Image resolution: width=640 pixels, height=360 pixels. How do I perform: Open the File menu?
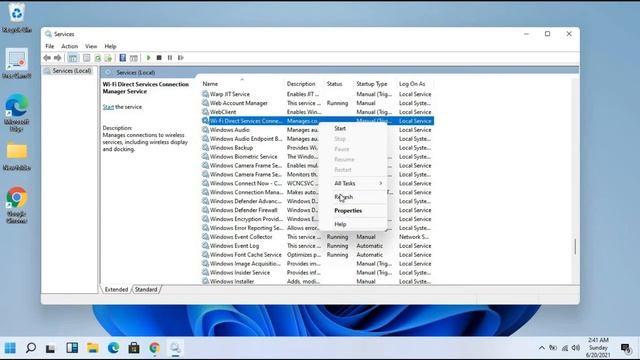pyautogui.click(x=49, y=47)
